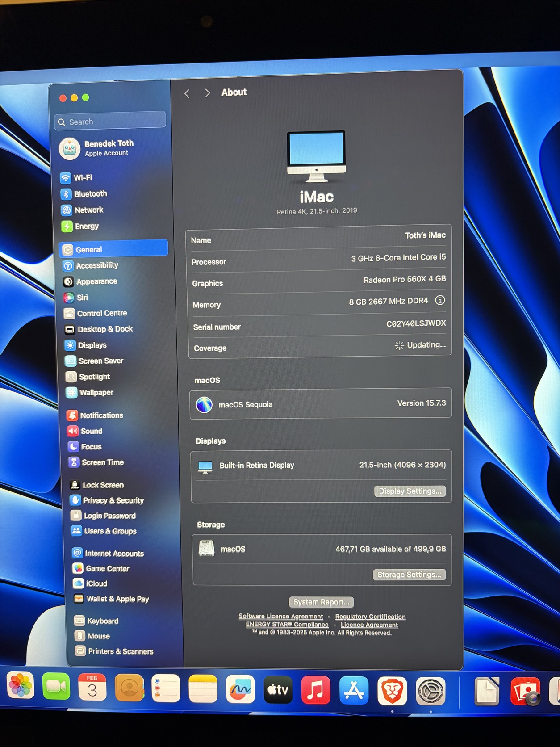This screenshot has width=560, height=747.
Task: Open Music from the Dock
Action: (x=316, y=690)
